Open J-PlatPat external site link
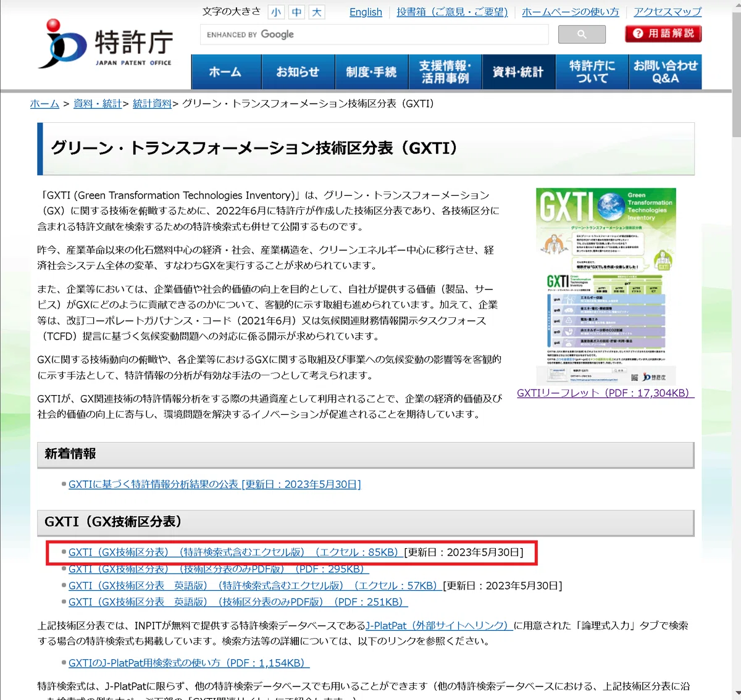Image resolution: width=741 pixels, height=700 pixels. click(439, 626)
